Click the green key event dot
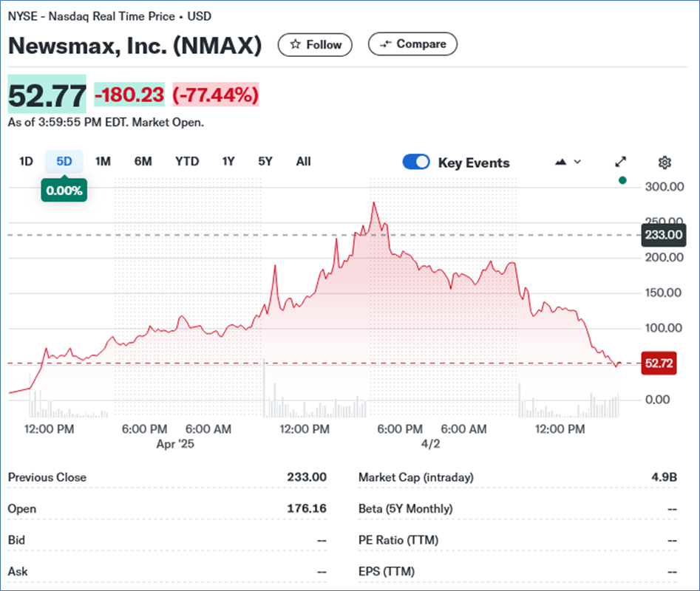The image size is (700, 591). click(623, 180)
